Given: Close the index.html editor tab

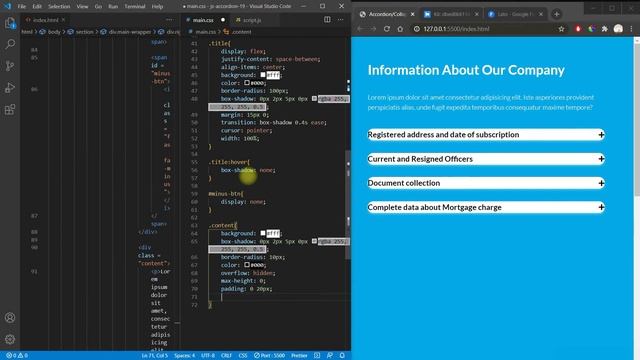Looking at the screenshot, I should 63,20.
